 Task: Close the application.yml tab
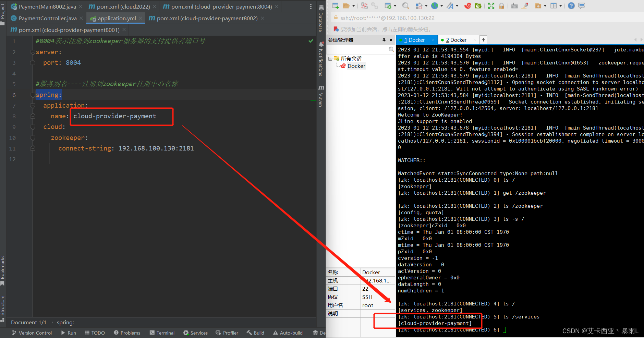[141, 18]
